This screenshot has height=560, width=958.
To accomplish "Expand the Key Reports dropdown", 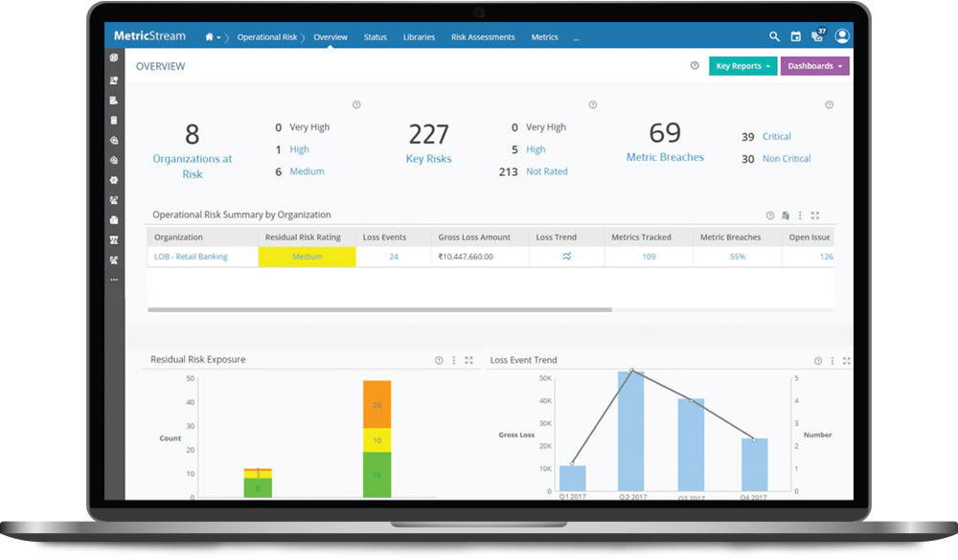I will [743, 66].
